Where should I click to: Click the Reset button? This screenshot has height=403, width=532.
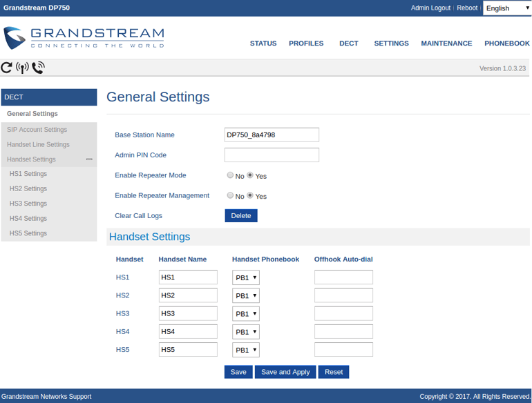[334, 372]
